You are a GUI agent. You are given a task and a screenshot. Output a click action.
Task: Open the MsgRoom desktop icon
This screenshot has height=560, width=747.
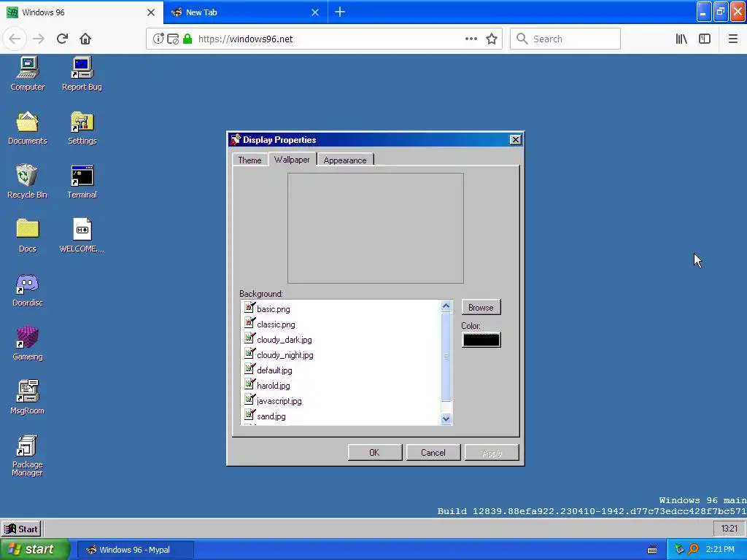point(27,397)
